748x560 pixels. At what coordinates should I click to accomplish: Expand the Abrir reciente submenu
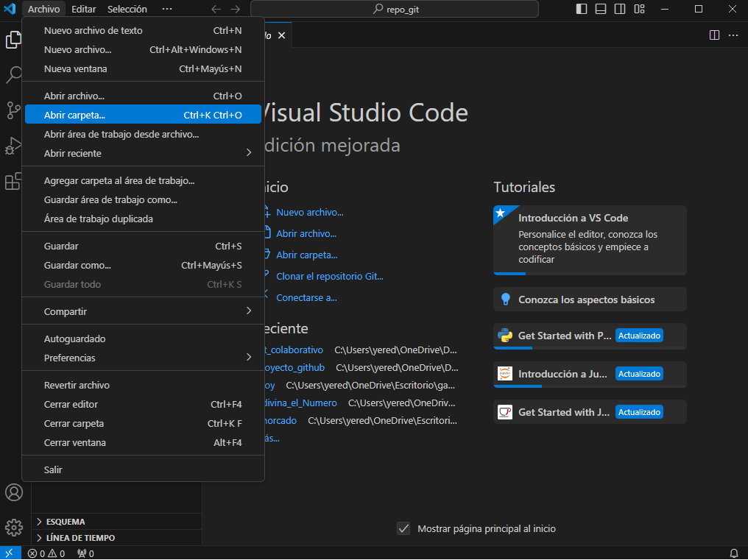(143, 153)
